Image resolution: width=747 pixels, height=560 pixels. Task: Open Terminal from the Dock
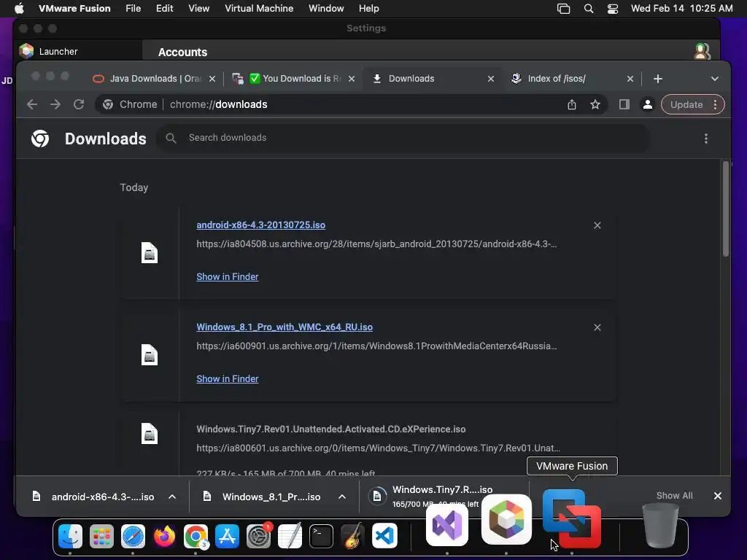click(321, 536)
